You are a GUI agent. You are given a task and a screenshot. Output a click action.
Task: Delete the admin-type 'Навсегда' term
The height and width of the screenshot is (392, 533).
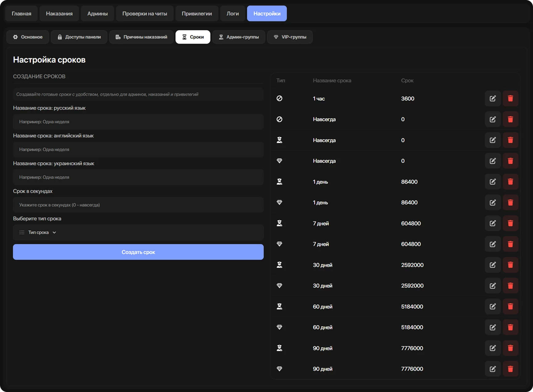click(x=510, y=140)
